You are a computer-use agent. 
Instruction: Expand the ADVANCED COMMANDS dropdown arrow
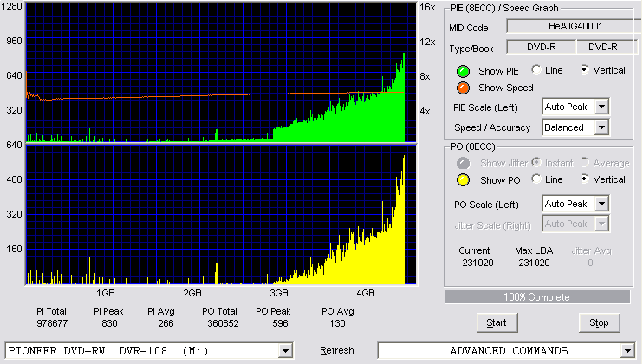(627, 351)
